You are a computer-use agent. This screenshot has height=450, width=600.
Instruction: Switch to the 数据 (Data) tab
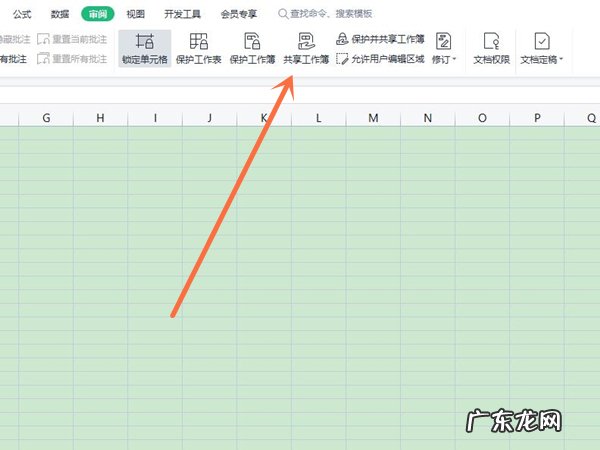tap(60, 15)
